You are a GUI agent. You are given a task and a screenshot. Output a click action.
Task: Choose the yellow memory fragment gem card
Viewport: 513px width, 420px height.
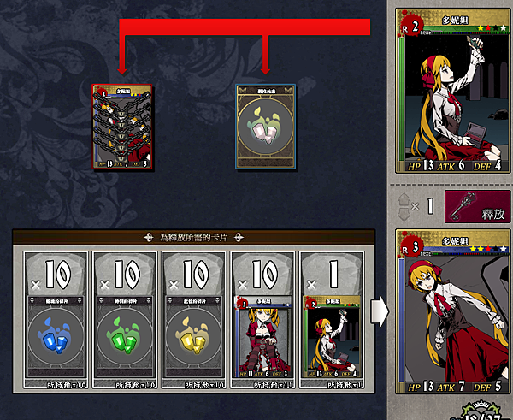point(194,337)
